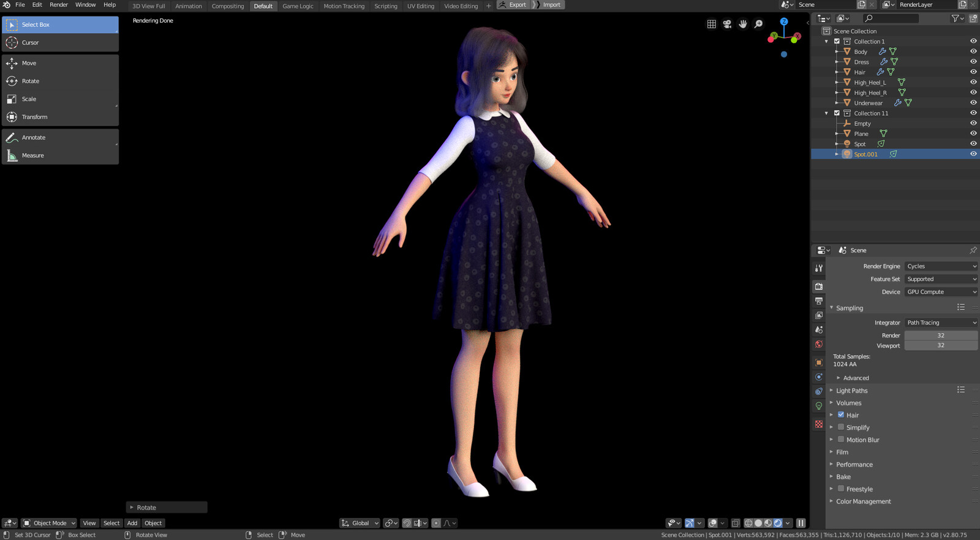Click the Export button
Viewport: 980px width, 540px height.
tap(513, 5)
